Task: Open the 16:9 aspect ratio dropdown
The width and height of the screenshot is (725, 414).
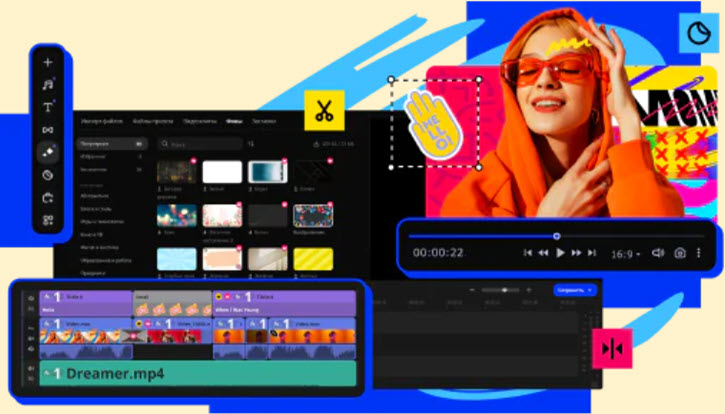Action: pyautogui.click(x=626, y=254)
